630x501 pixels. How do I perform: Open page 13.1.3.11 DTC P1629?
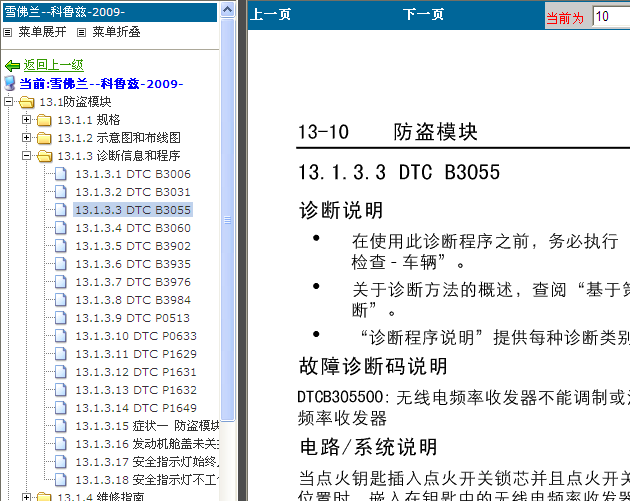136,354
